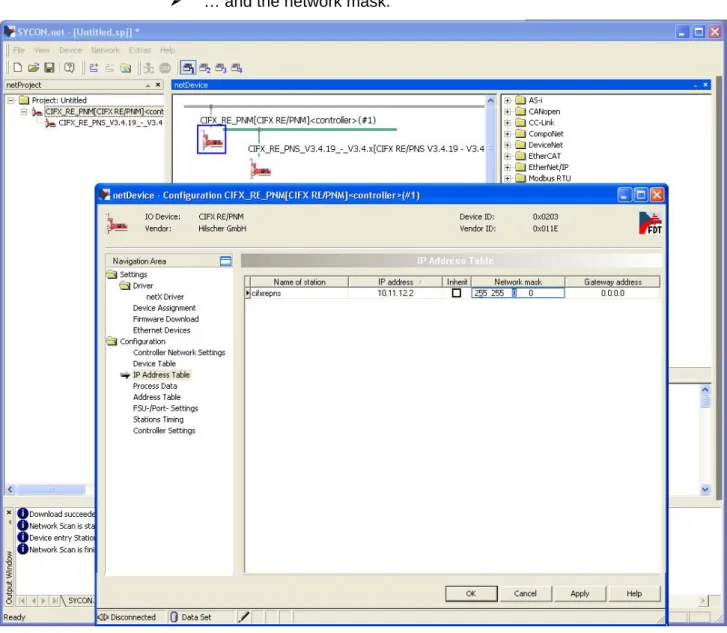Viewport: 727px width, 633px height.
Task: Click the FDT logo icon
Action: [x=650, y=223]
